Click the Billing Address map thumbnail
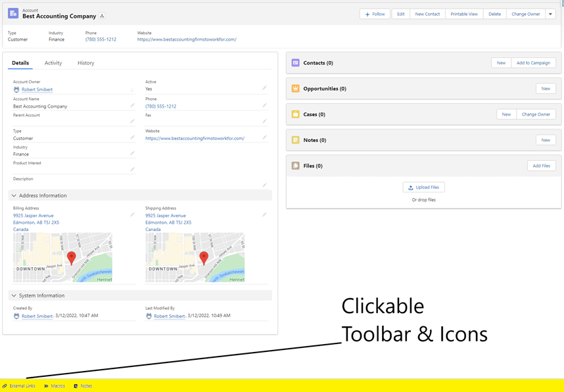564x392 pixels. (62, 257)
